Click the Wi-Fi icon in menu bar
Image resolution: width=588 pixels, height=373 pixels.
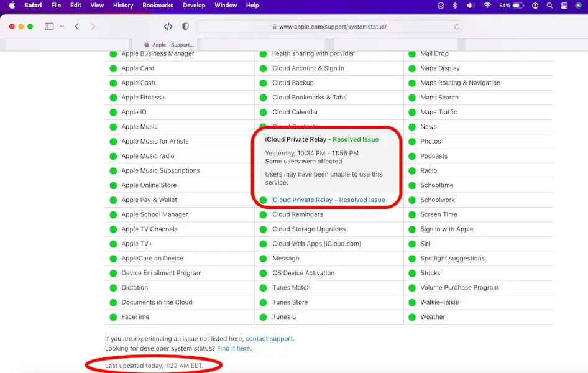(487, 6)
